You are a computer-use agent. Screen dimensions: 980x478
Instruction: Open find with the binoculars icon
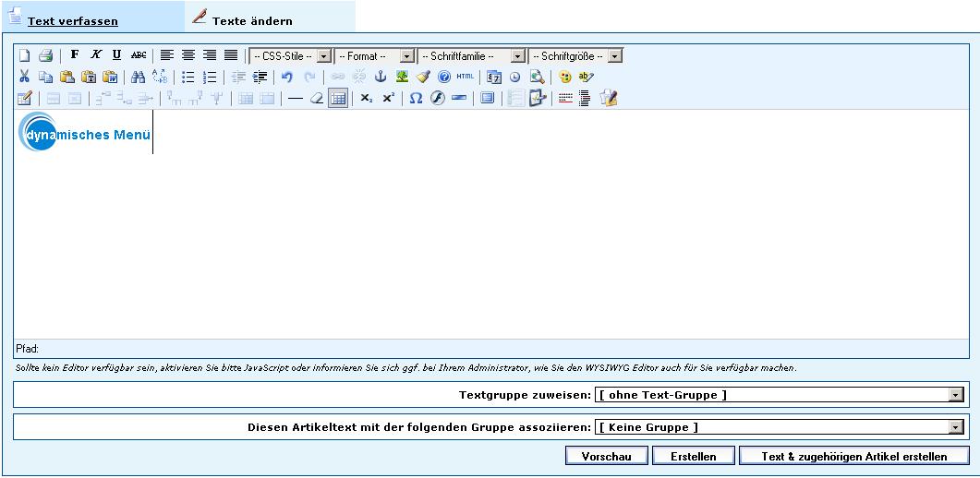pos(139,78)
